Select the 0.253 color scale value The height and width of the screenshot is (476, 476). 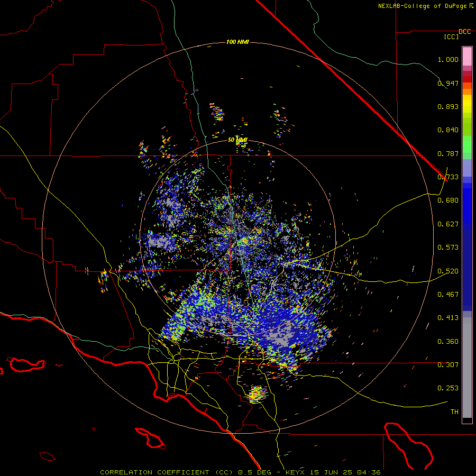[x=448, y=388]
